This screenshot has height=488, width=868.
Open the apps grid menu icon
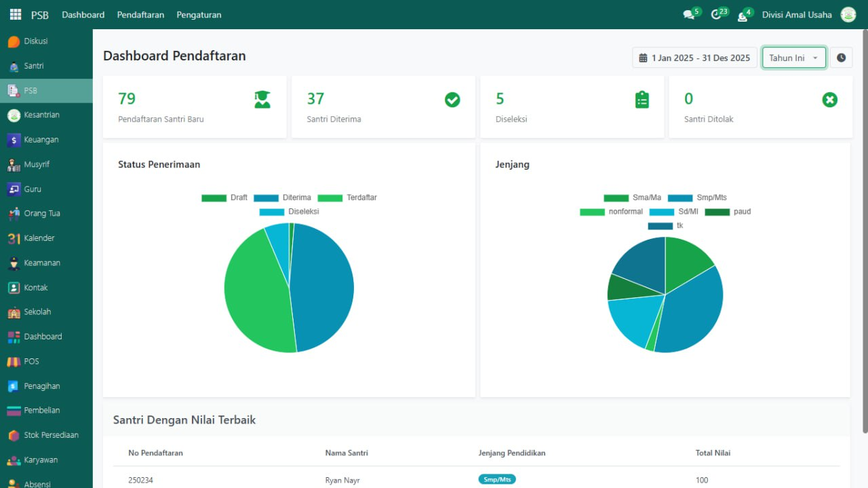pos(15,14)
